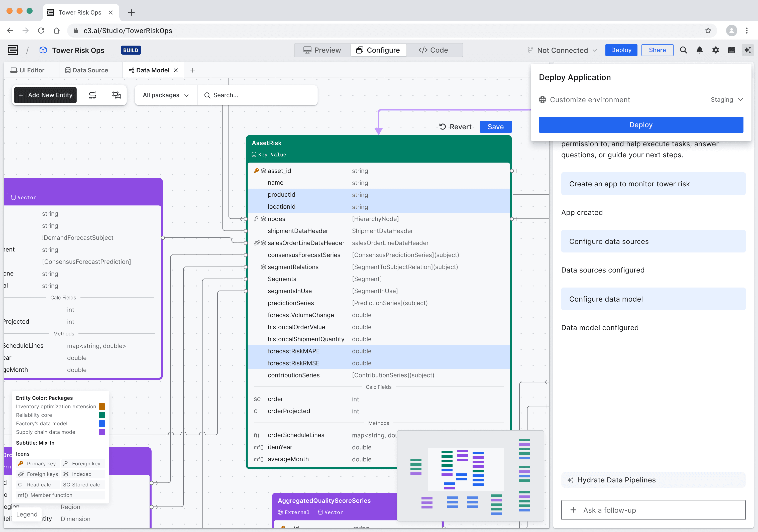This screenshot has width=758, height=532.
Task: Toggle the Legend panel button
Action: [27, 514]
